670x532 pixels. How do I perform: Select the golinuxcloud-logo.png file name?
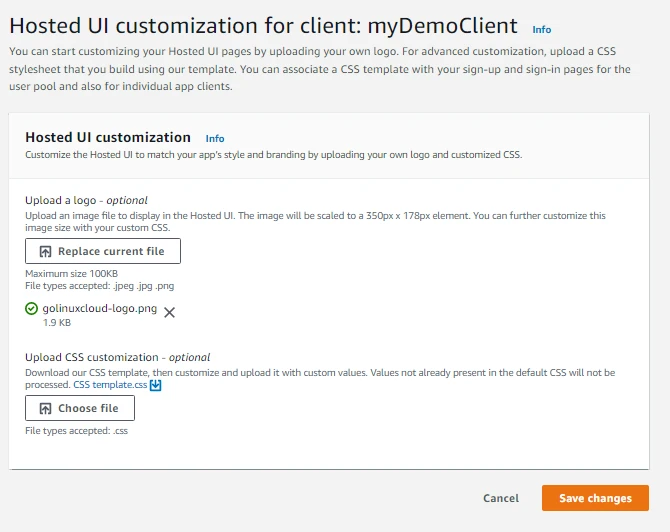pyautogui.click(x=100, y=310)
